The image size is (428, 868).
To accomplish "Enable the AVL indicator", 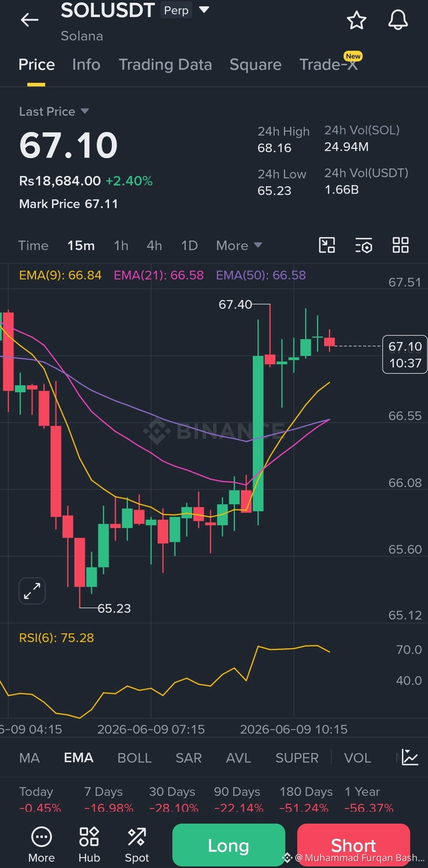I will [239, 757].
